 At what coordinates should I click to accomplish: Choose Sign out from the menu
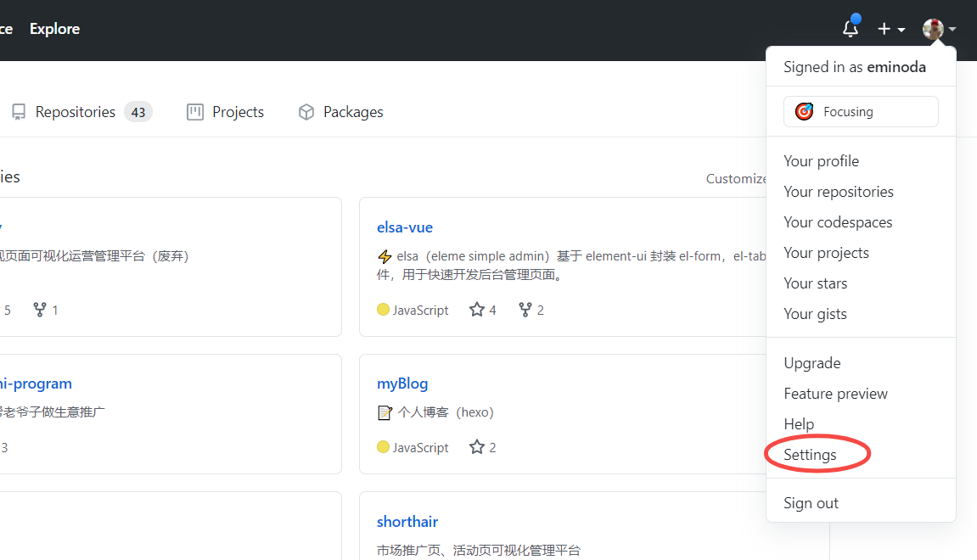coord(811,503)
